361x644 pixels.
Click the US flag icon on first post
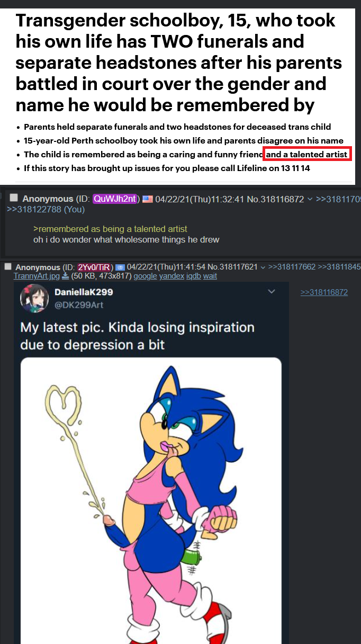[147, 199]
